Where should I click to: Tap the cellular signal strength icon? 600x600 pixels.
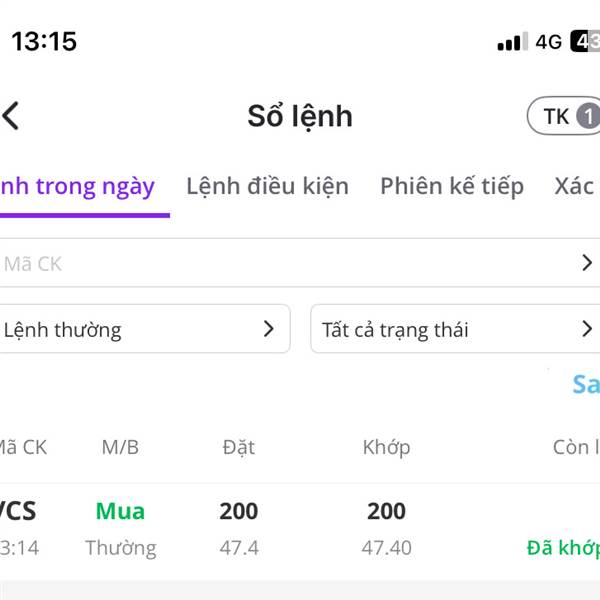pos(511,42)
